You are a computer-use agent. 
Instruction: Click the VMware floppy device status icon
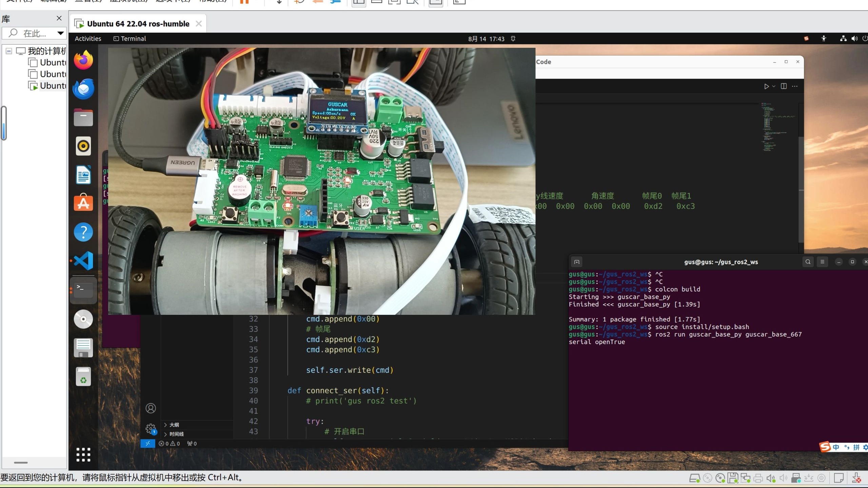733,478
